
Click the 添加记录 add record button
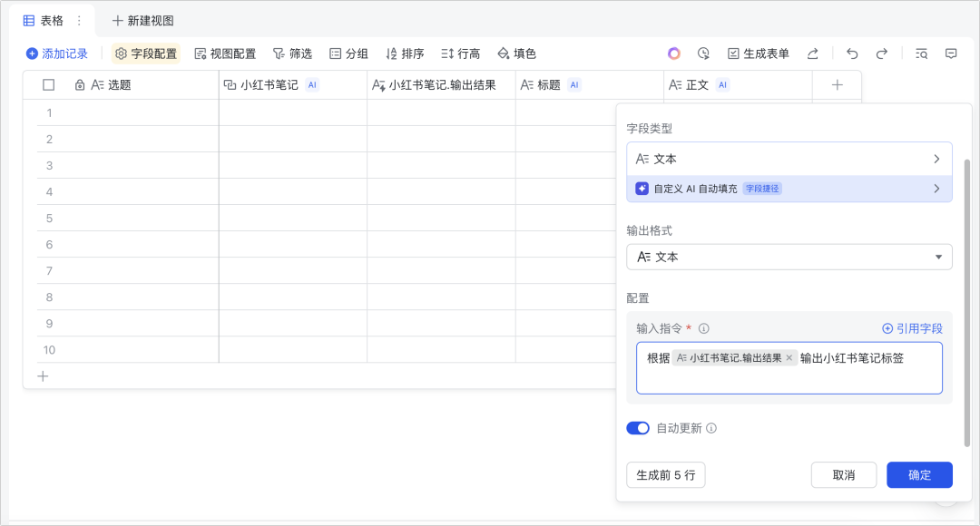pyautogui.click(x=57, y=54)
